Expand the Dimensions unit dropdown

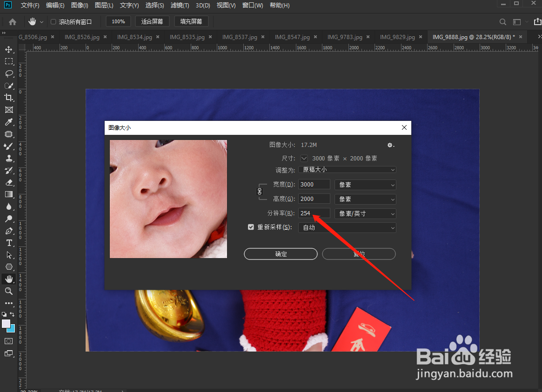pyautogui.click(x=304, y=158)
